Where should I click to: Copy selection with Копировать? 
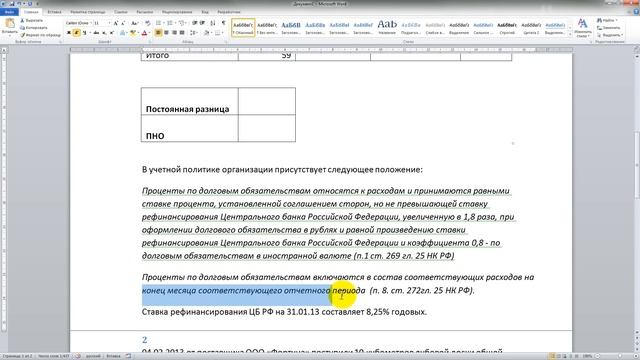pos(33,27)
